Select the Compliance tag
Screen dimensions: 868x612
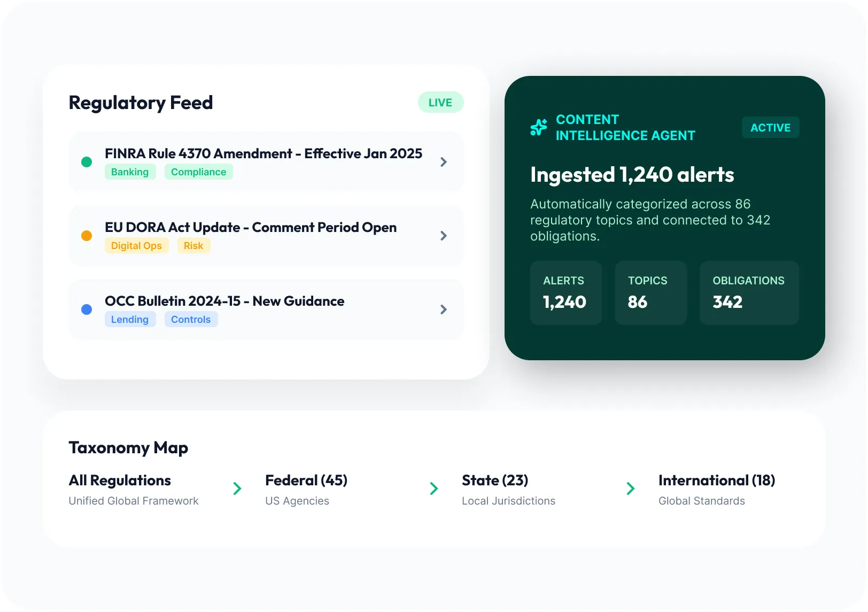pos(198,172)
